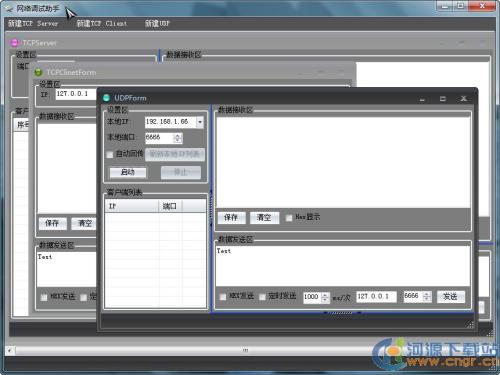Maximize the UDPForm window
This screenshot has width=500, height=375.
coord(443,99)
